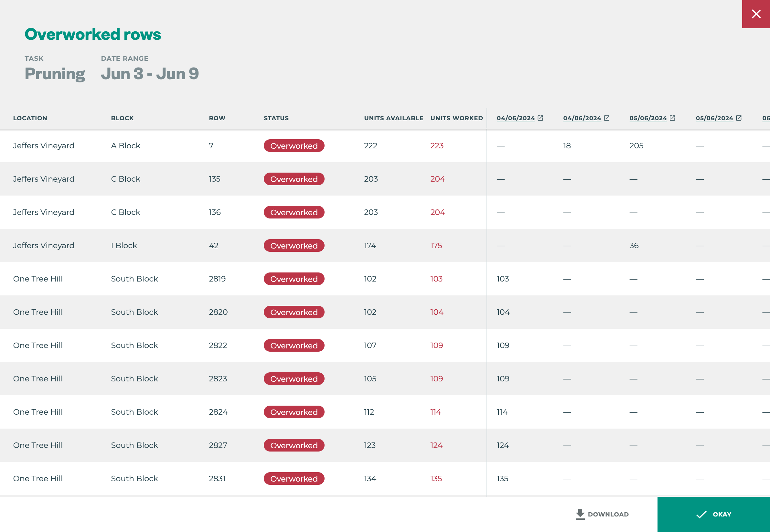Select the Overworked badge on row 7
This screenshot has height=532, width=770.
(294, 146)
